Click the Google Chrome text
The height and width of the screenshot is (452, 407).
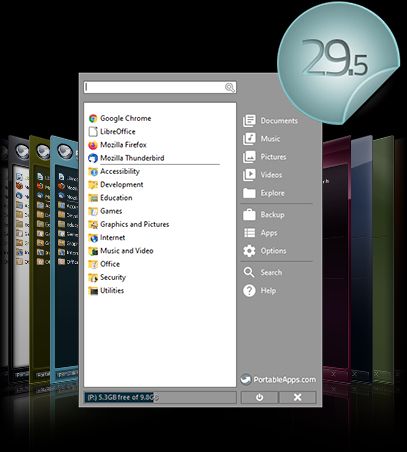126,118
